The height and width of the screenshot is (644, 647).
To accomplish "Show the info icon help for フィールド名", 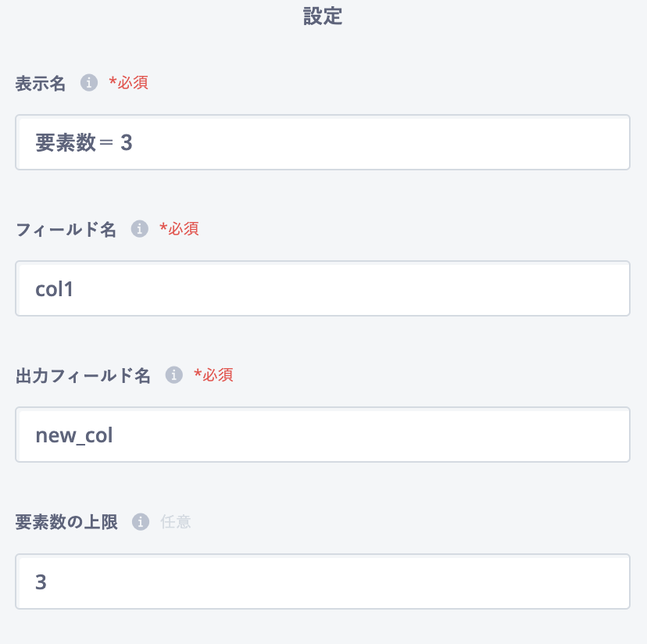I will coord(139,229).
